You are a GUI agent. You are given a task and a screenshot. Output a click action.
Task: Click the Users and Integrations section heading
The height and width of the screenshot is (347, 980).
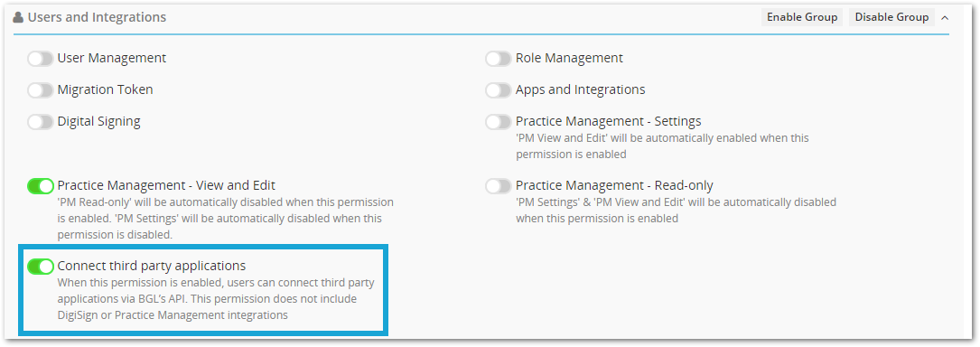coord(97,17)
